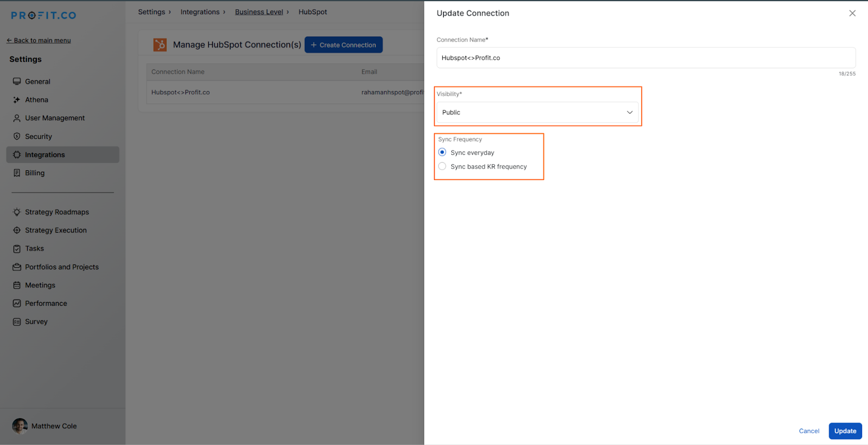Select the Sync everyday radio option
Image resolution: width=868 pixels, height=445 pixels.
(442, 152)
